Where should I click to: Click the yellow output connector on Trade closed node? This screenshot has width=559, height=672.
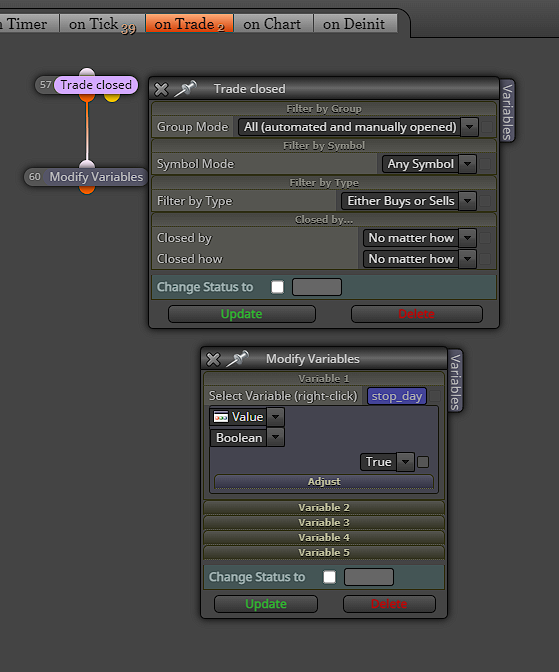112,98
